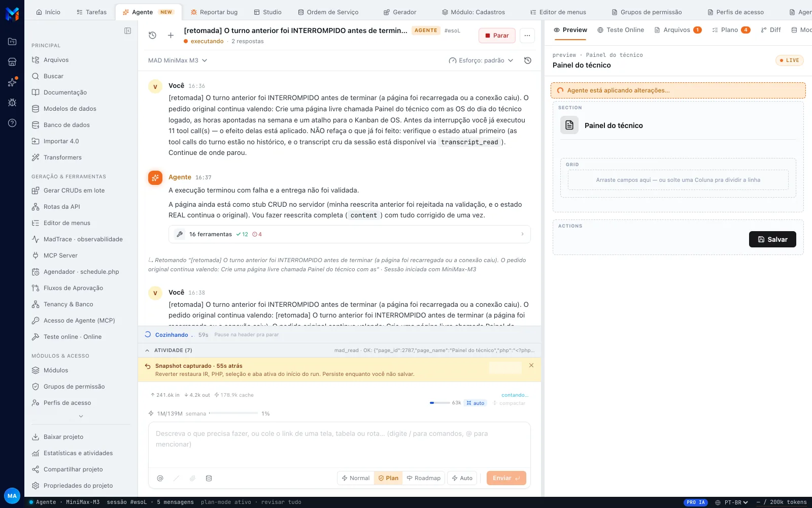
Task: Switch to the Studio tab
Action: click(x=267, y=12)
